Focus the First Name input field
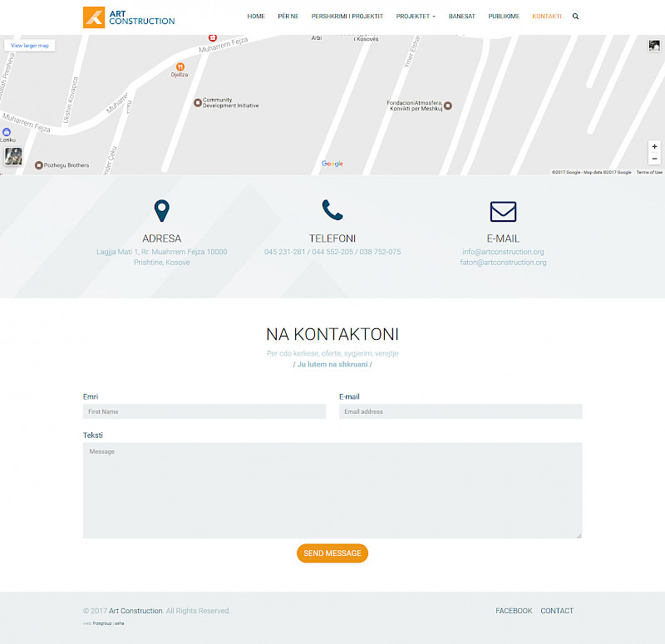The image size is (665, 644). pos(204,411)
